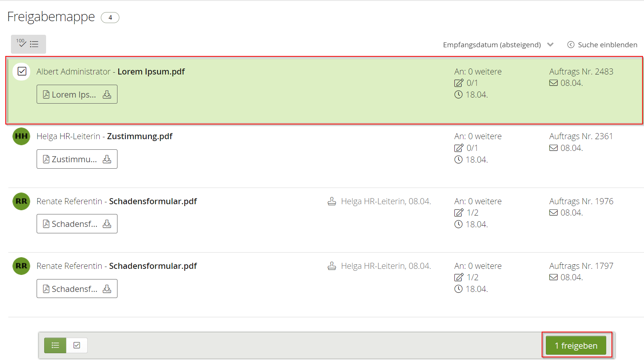Download the Lorem Ipsum PDF attachment
The height and width of the screenshot is (360, 644).
pos(107,95)
